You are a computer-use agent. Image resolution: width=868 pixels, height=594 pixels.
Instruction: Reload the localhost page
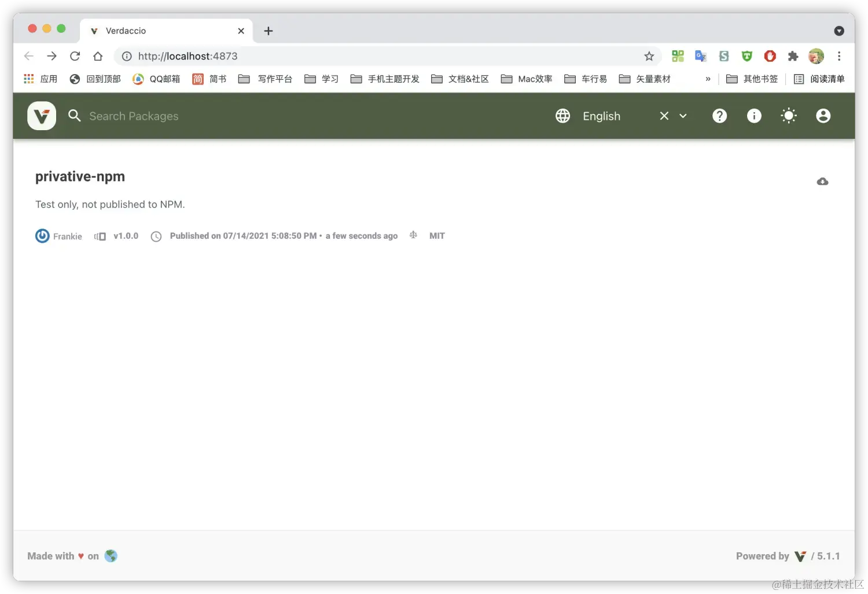[75, 56]
